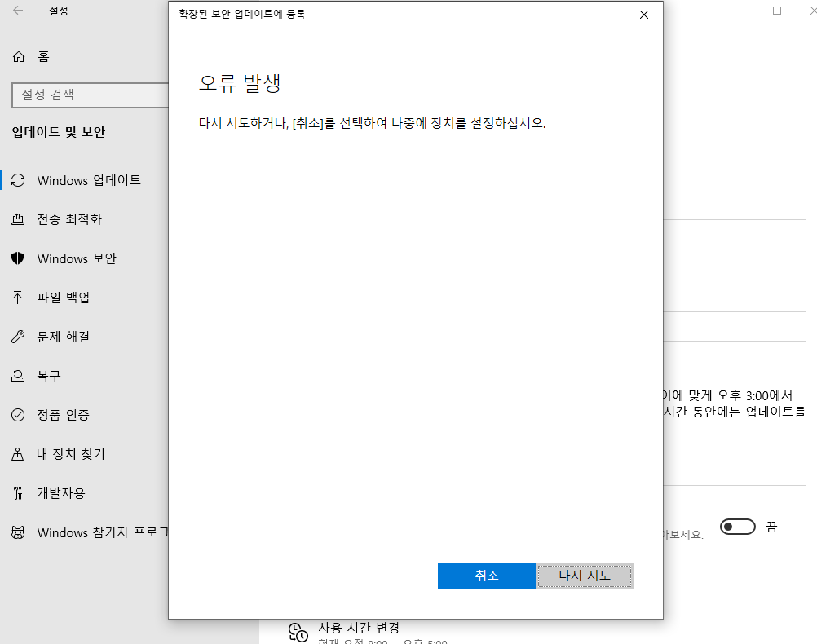
Task: Select 정품 인증 in the sidebar
Action: tap(63, 415)
